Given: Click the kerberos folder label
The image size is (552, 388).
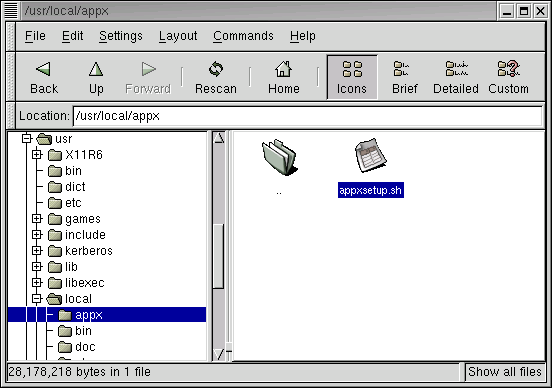Looking at the screenshot, I should point(89,251).
